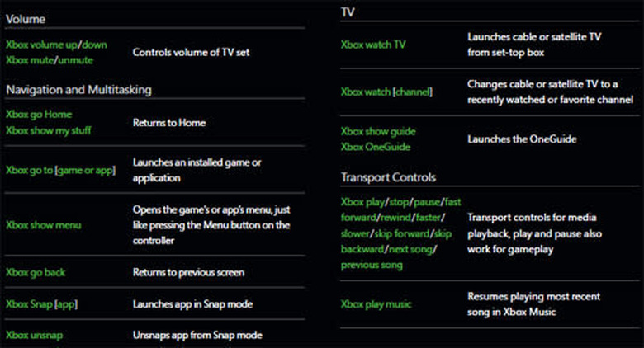This screenshot has width=644, height=348.
Task: Click the Xbox OneGuide command
Action: click(375, 147)
